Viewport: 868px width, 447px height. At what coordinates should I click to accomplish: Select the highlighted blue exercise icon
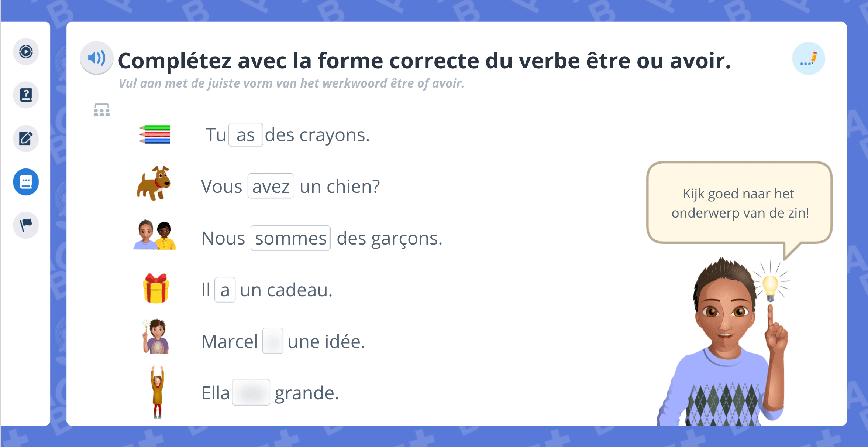(x=26, y=182)
